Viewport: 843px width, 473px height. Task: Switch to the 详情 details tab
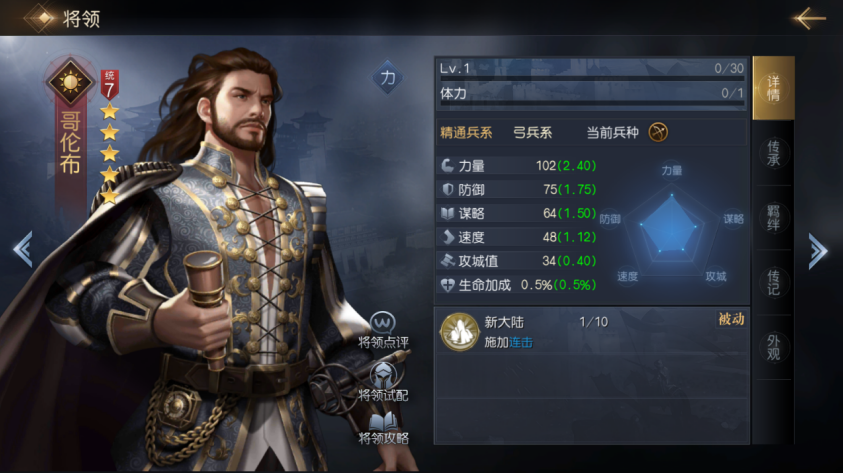click(773, 88)
